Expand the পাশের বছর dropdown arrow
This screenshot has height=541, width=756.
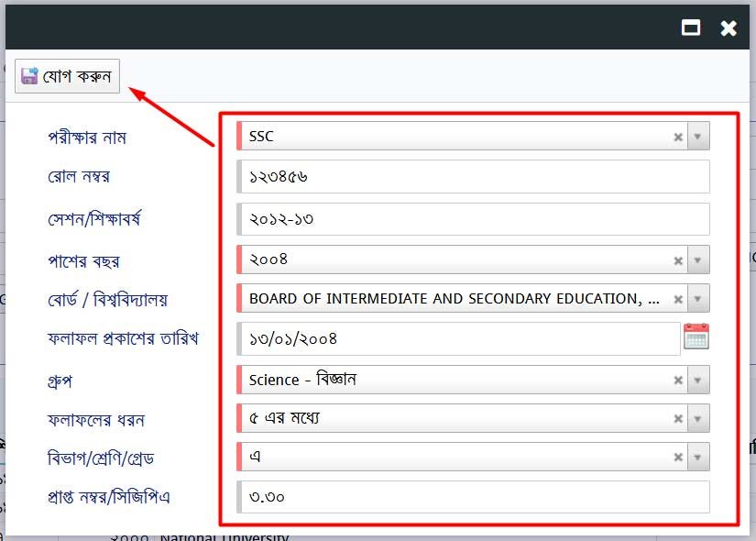pos(697,260)
